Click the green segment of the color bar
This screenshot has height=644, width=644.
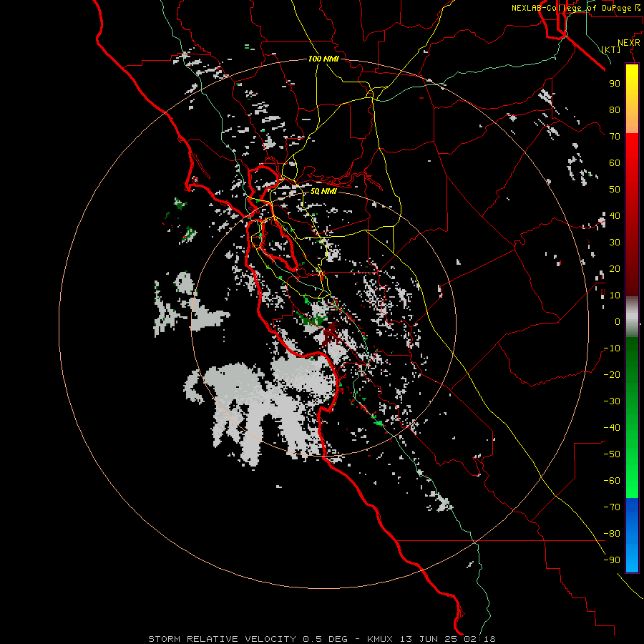tap(632, 417)
